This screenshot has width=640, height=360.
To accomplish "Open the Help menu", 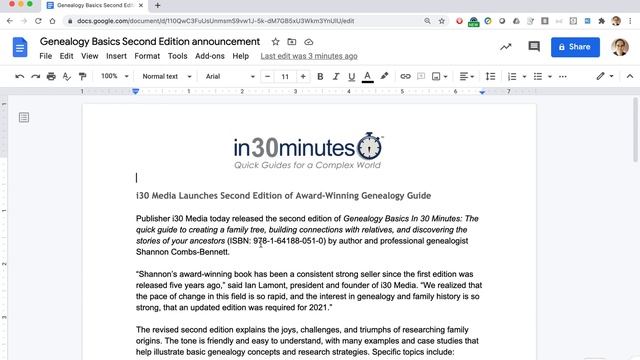I will (240, 56).
